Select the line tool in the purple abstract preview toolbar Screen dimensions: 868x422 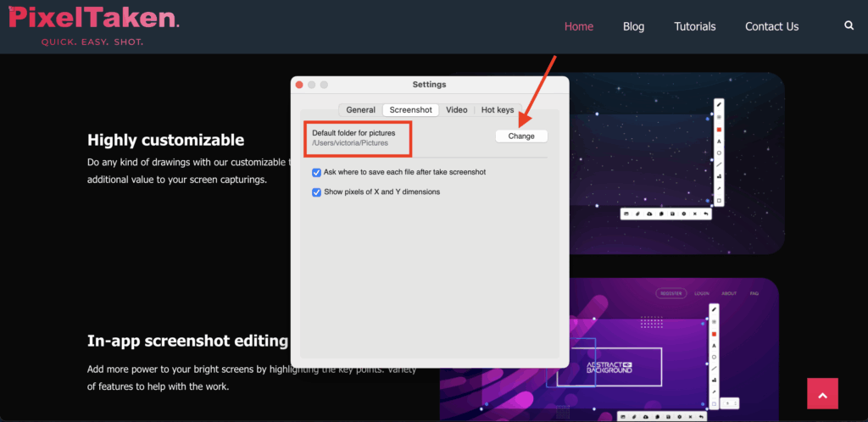[714, 369]
